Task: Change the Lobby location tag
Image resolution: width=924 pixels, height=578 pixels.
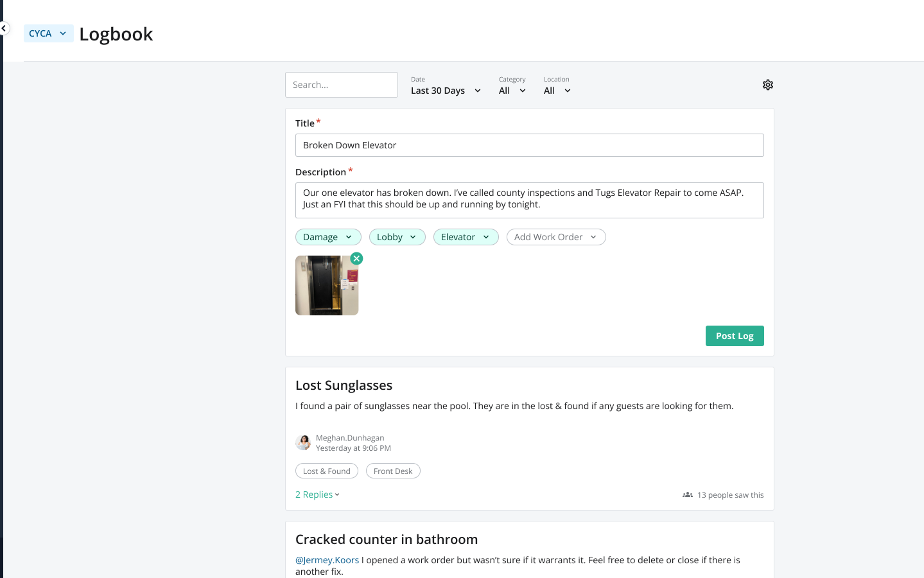Action: tap(397, 237)
